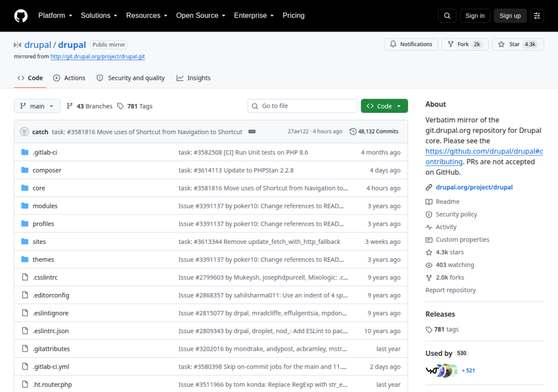Open the Resources dropdown menu

147,16
